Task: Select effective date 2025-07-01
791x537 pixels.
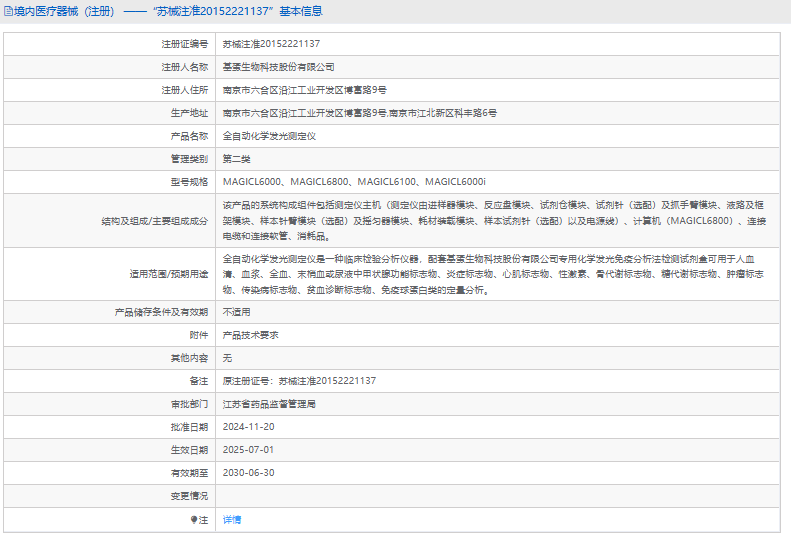Action: click(249, 450)
